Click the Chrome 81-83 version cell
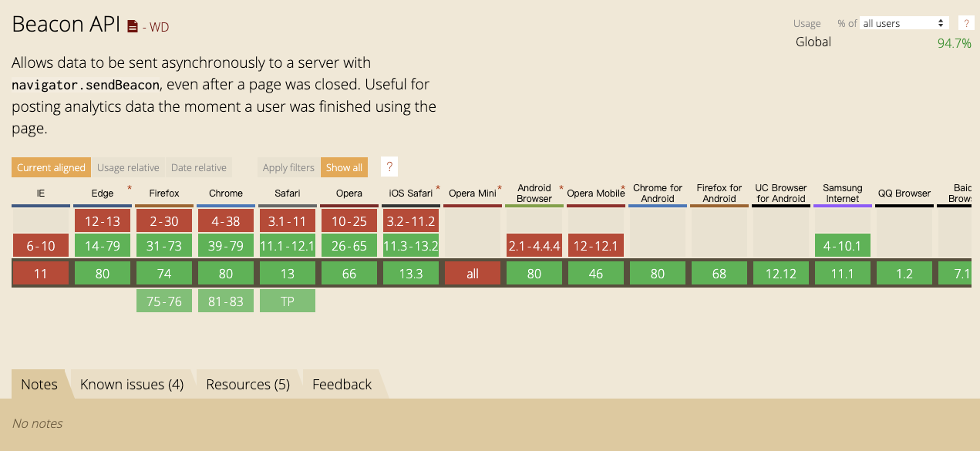The height and width of the screenshot is (451, 980). tap(226, 301)
